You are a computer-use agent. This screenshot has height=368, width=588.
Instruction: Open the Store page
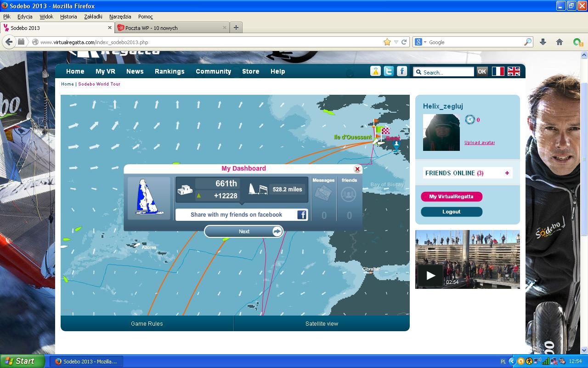[251, 71]
